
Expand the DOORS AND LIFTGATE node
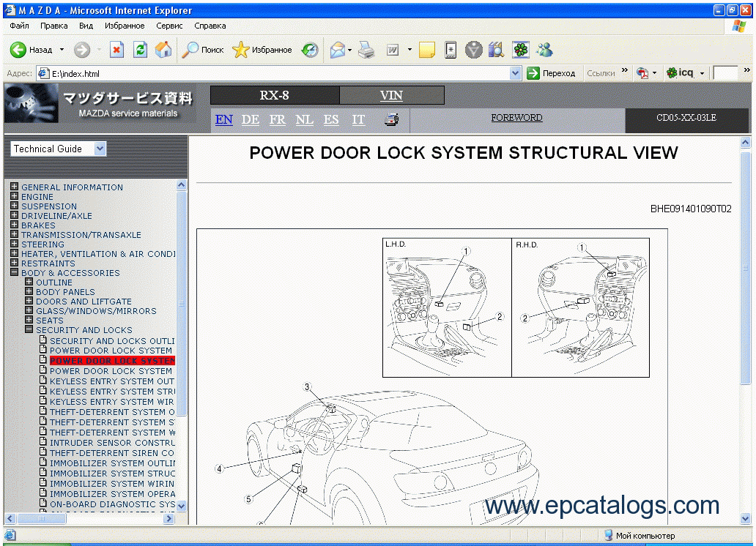29,301
